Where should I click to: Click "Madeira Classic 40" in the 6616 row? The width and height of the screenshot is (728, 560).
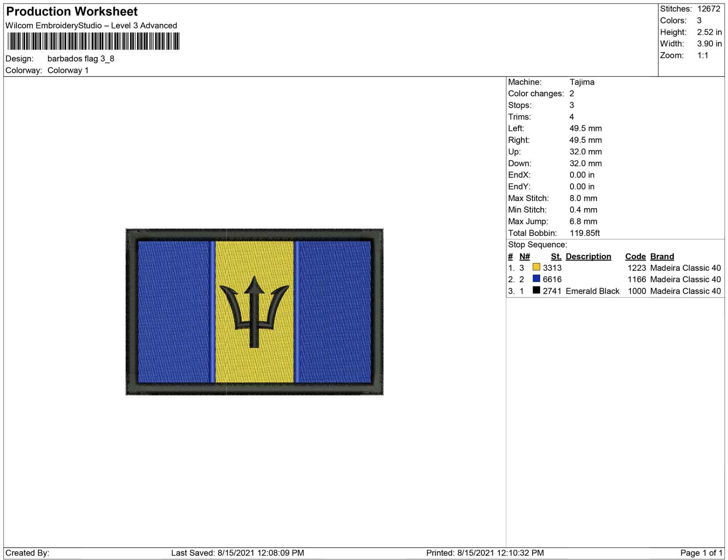point(686,280)
